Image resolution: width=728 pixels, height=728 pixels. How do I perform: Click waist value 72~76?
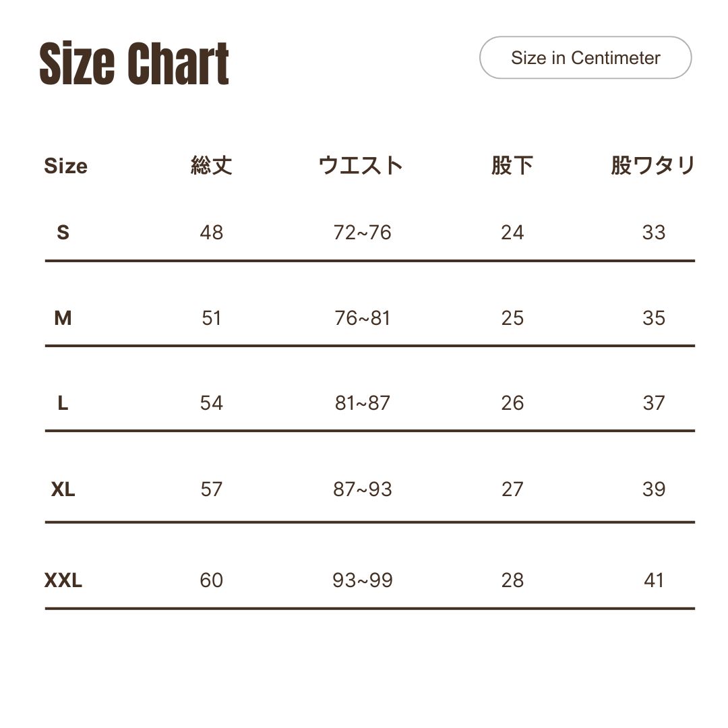(362, 232)
